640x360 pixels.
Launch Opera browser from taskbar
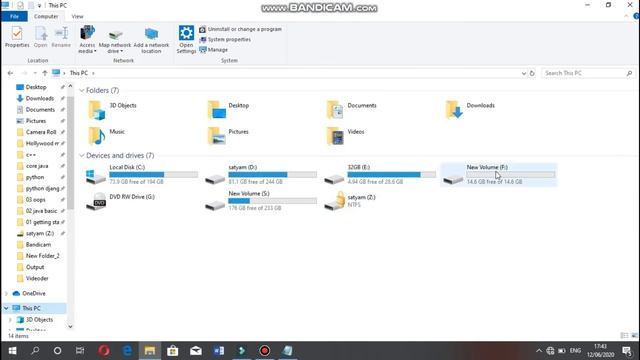click(104, 351)
